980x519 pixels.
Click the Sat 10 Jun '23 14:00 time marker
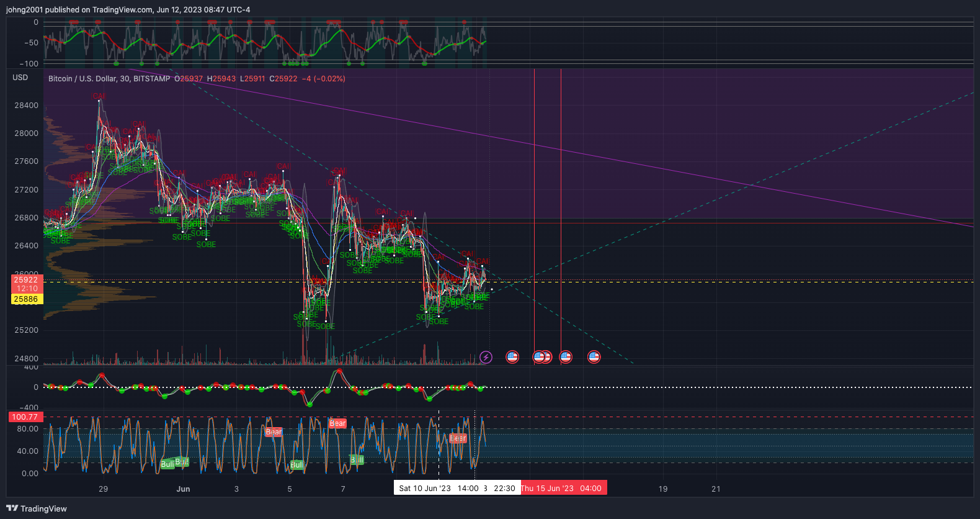[439, 488]
